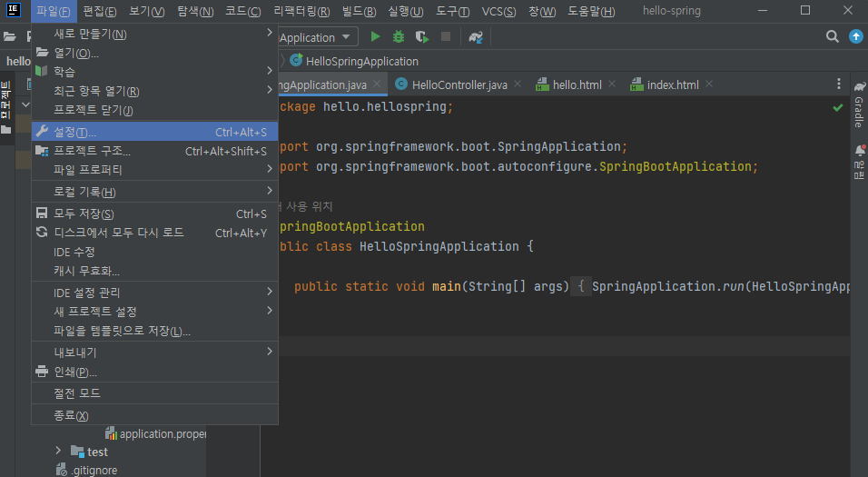
Task: Click the main method name in editor
Action: click(446, 286)
